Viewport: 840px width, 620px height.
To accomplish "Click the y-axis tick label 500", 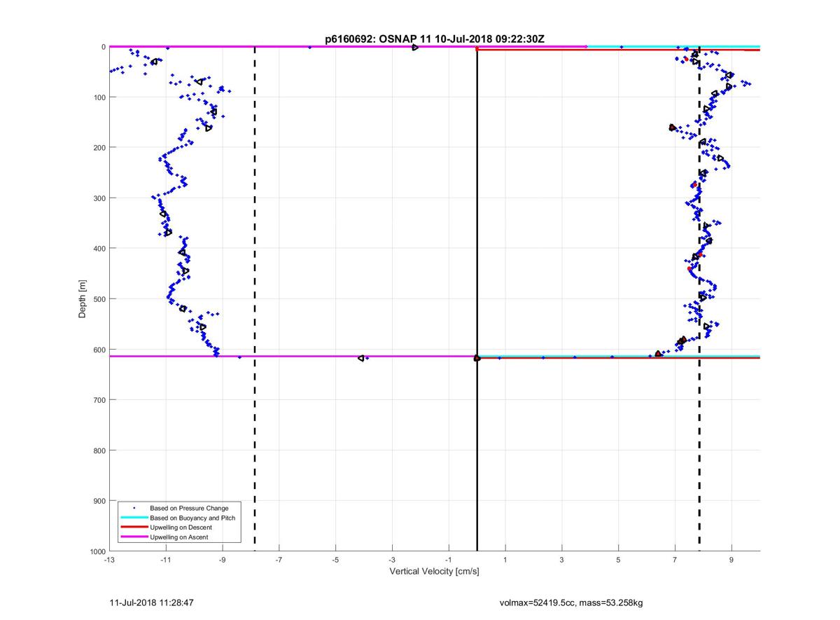I will 99,299.
